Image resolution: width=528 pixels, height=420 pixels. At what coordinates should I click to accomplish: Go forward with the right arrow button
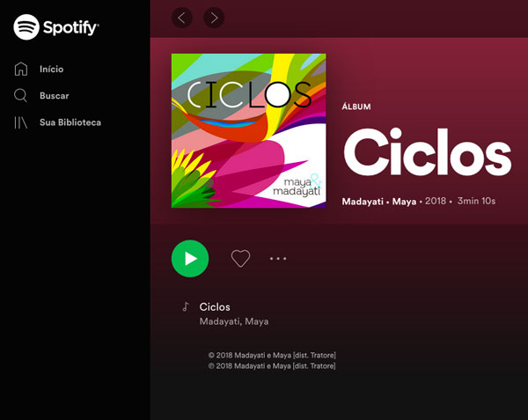tap(214, 18)
